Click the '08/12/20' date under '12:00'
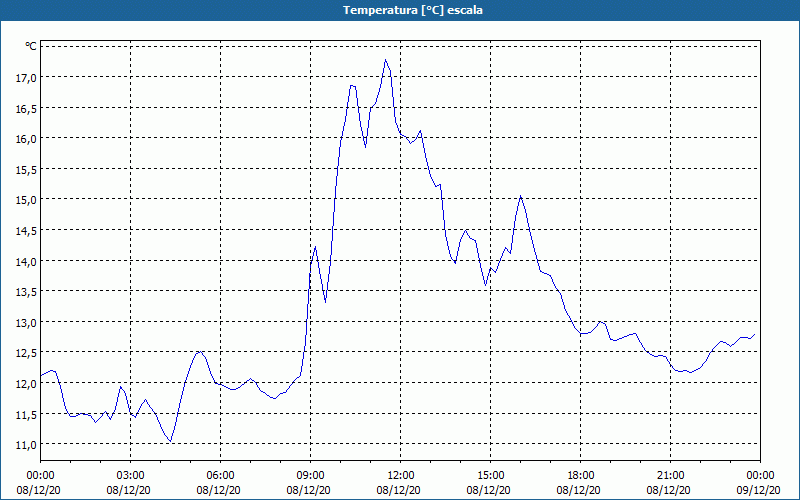This screenshot has width=800, height=500. click(398, 490)
